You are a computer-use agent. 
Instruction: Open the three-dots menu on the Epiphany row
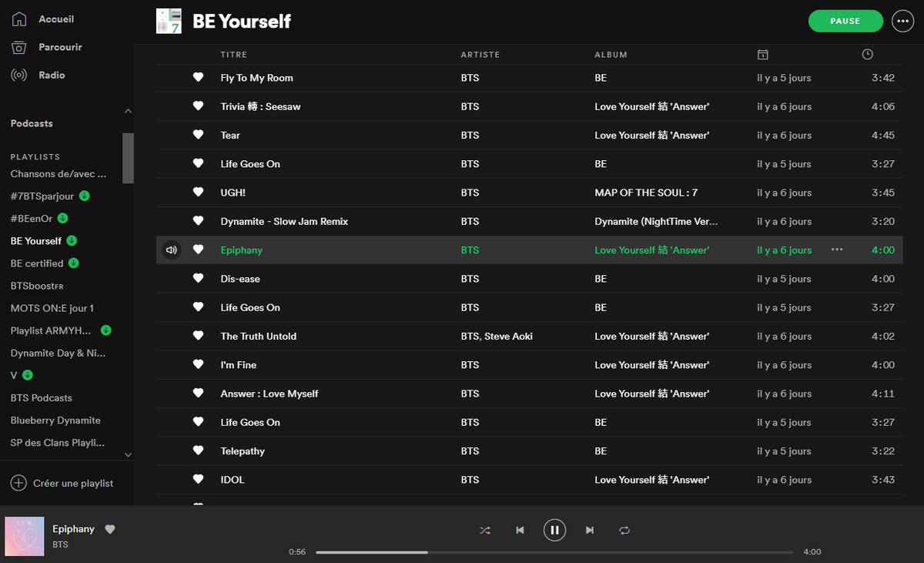pyautogui.click(x=837, y=250)
